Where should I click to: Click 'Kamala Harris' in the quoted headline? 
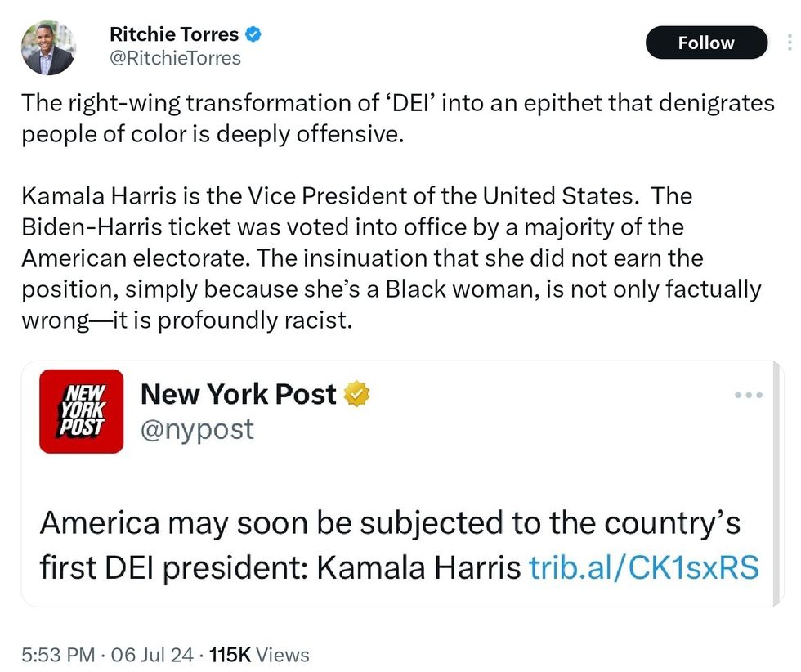(418, 567)
